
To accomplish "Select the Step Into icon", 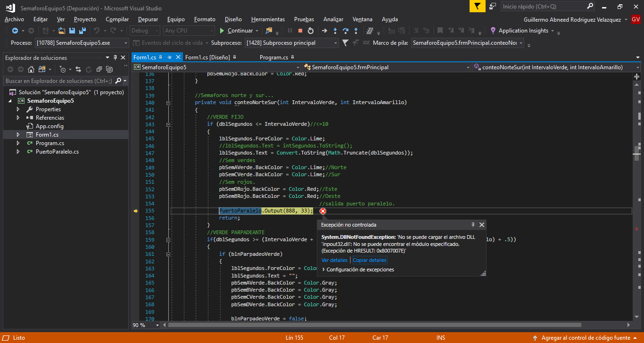I will pos(335,30).
